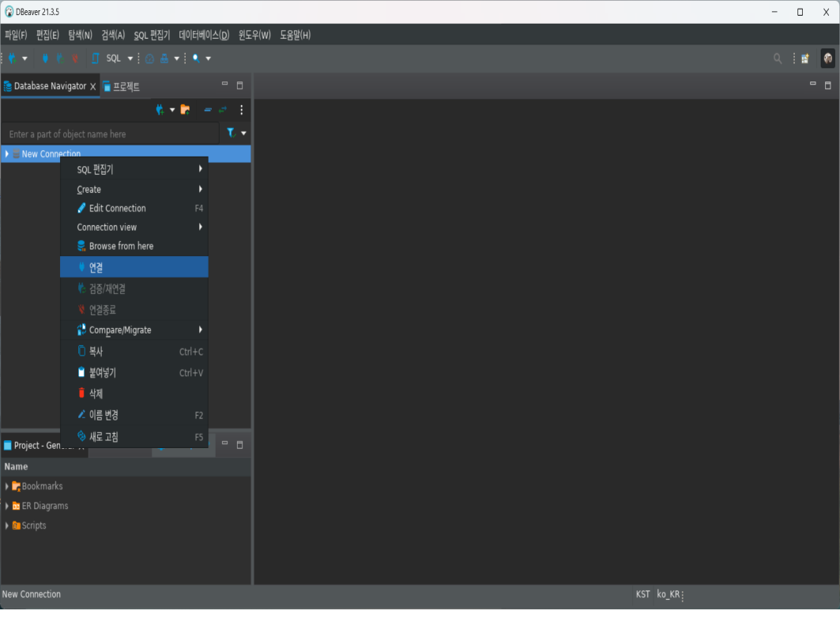Viewport: 840px width, 622px height.
Task: Click the orange Create folder icon in navigator
Action: 186,110
